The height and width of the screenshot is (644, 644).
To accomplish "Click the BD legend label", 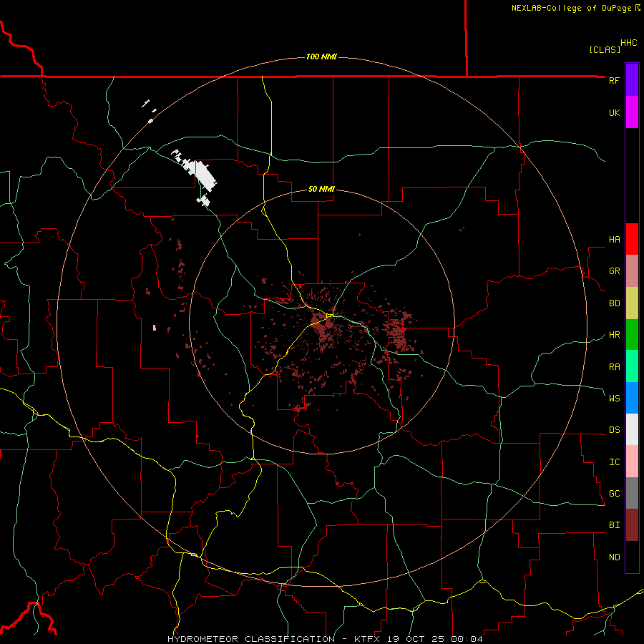I will (x=614, y=303).
